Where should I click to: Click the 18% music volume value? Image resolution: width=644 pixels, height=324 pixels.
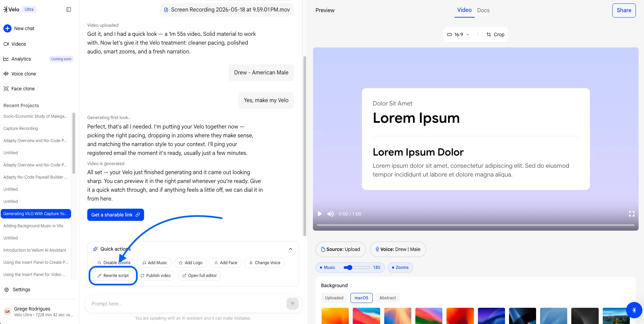point(377,268)
